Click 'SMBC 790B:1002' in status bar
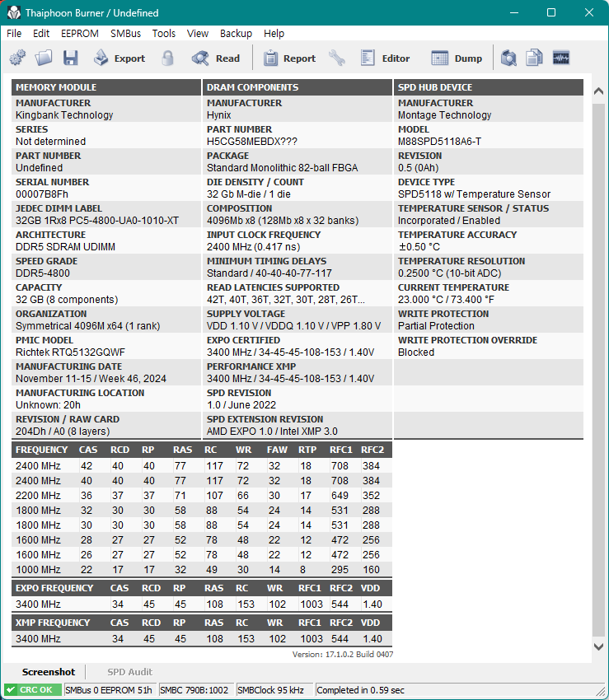This screenshot has height=700, width=609. (194, 690)
